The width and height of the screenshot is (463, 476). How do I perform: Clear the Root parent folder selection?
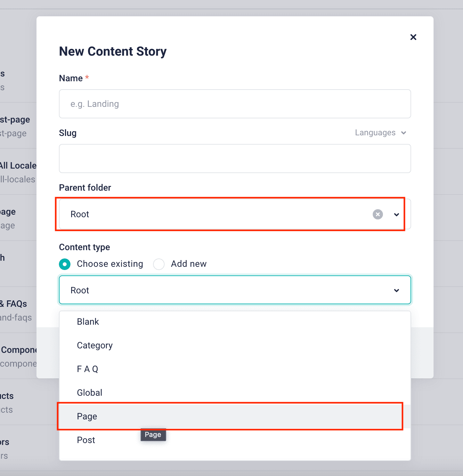pos(378,214)
